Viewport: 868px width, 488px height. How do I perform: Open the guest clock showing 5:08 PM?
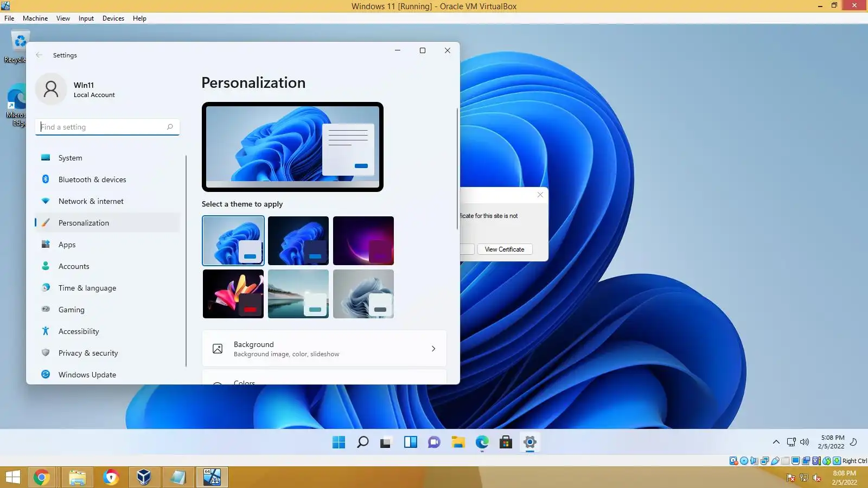point(832,442)
